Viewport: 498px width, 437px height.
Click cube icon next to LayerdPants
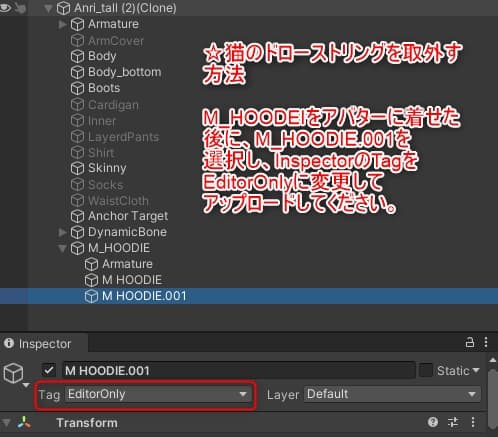(x=77, y=137)
